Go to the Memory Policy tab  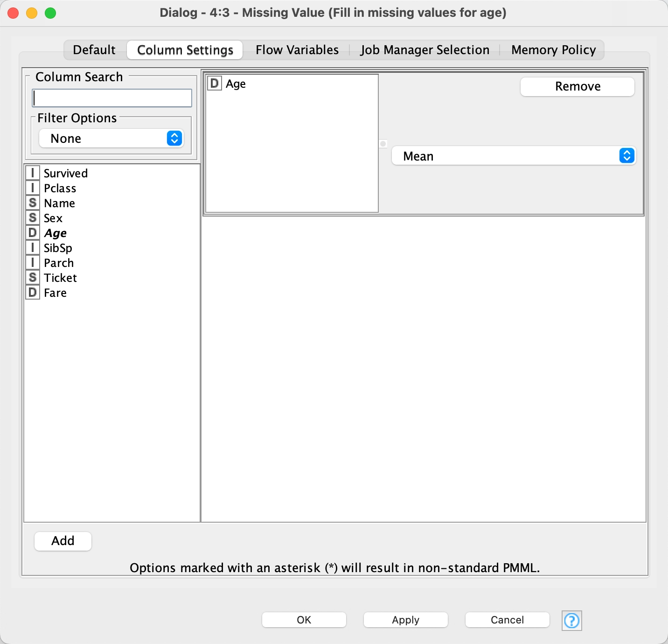(x=553, y=50)
